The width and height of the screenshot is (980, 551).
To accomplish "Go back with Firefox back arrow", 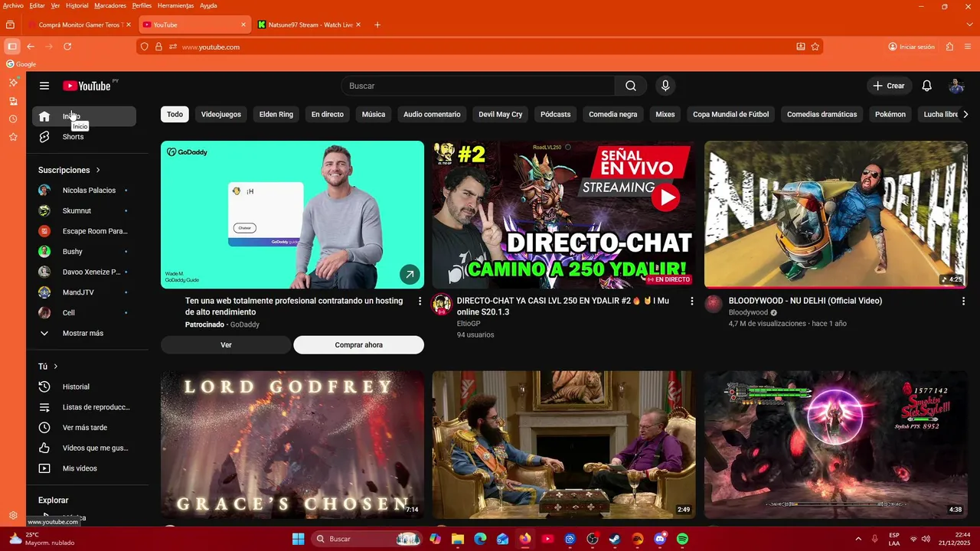I will click(31, 47).
